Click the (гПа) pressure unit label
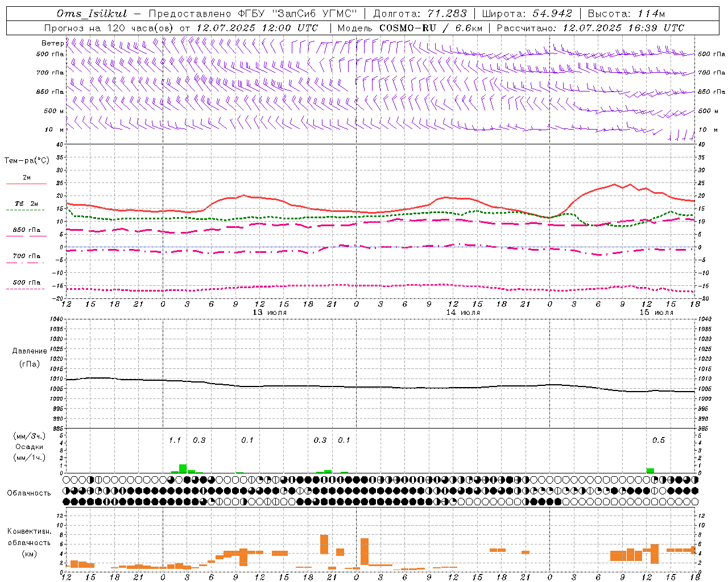Image resolution: width=728 pixels, height=582 pixels. coord(30,364)
